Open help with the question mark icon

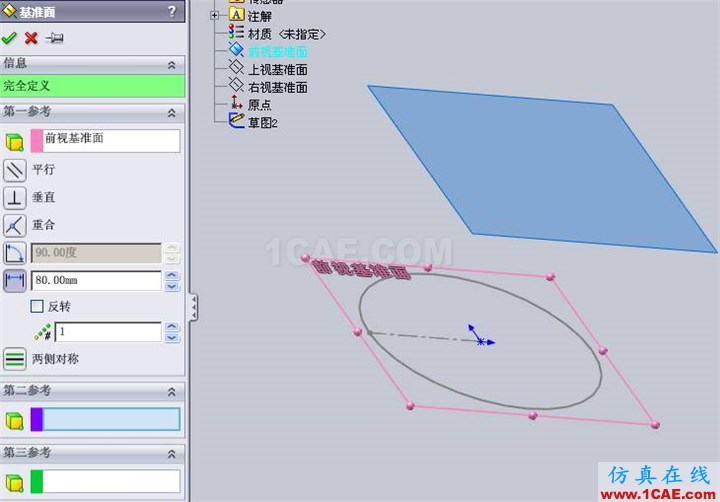[172, 11]
